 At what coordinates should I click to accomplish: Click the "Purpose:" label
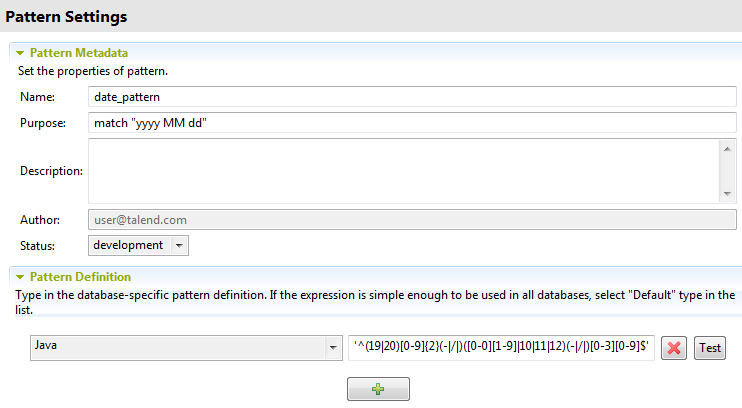tap(43, 123)
